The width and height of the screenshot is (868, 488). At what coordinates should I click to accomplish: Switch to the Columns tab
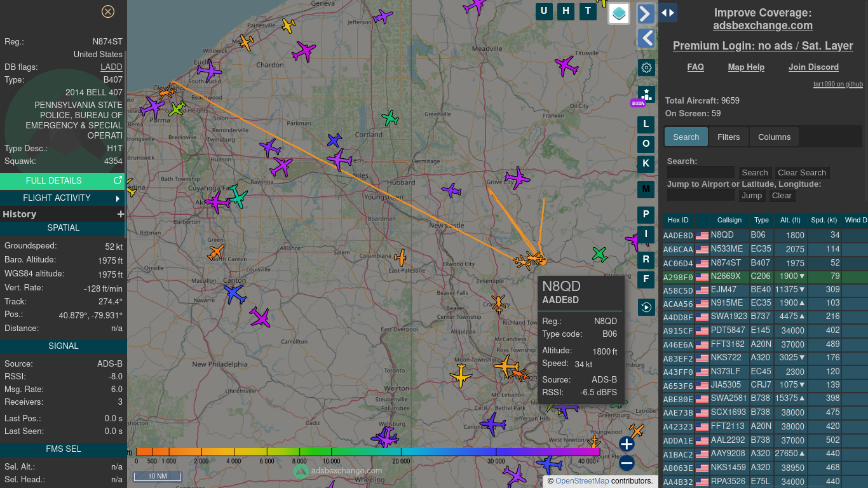click(774, 137)
